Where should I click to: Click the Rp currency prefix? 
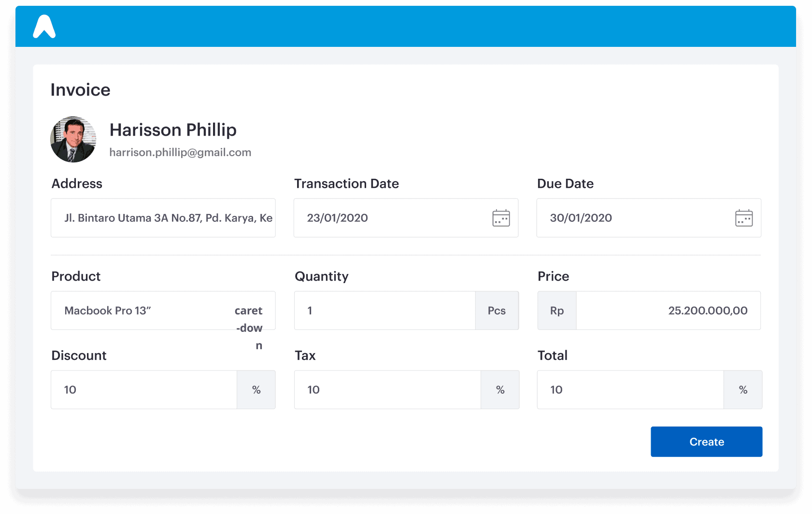(557, 311)
